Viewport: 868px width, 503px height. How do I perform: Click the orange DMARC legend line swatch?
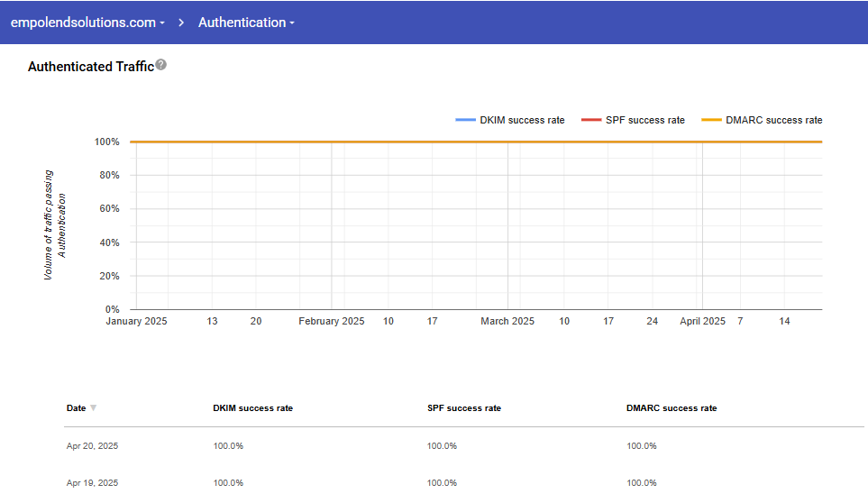click(711, 120)
